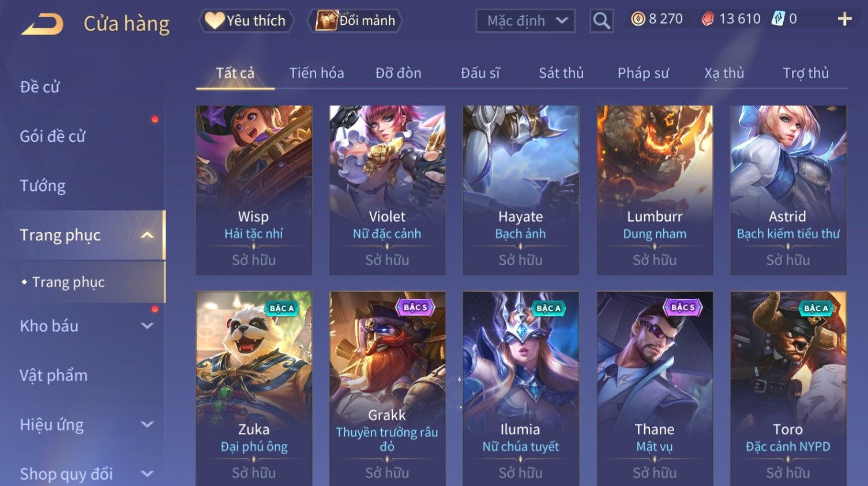Open the Tướng sidebar menu
Screen dimensions: 868x486
click(43, 186)
